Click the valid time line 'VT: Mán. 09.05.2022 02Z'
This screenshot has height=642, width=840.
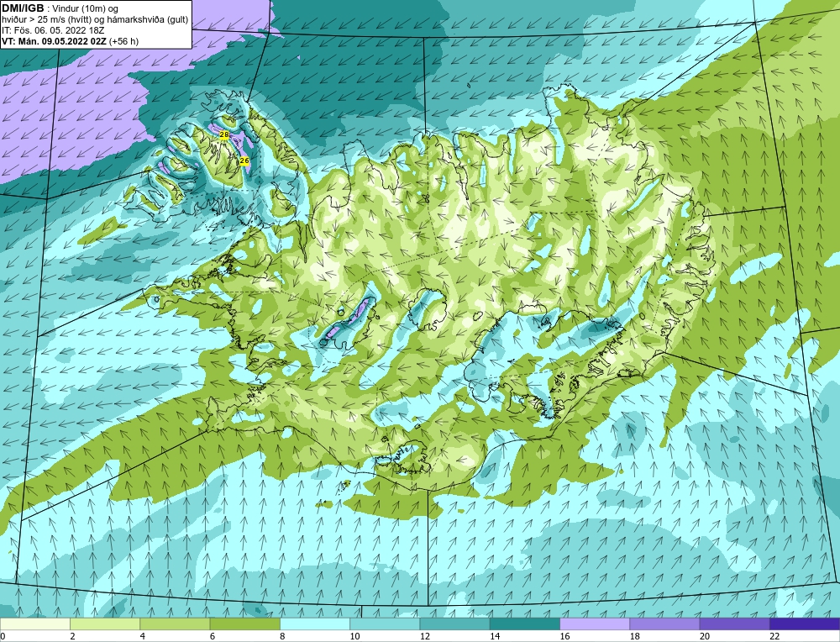click(x=54, y=41)
